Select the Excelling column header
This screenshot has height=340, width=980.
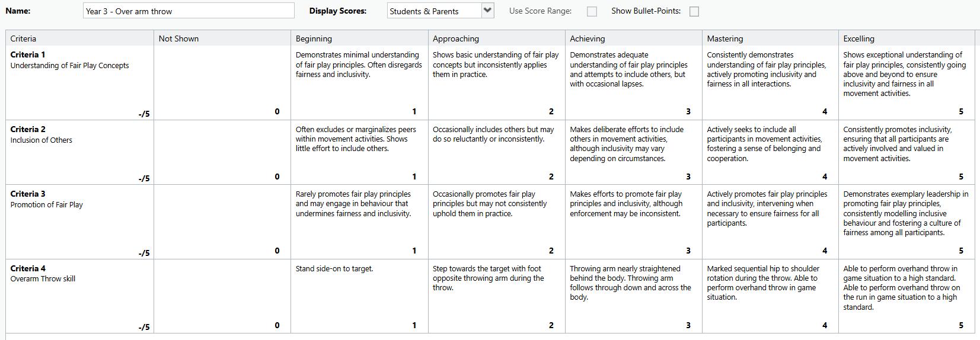click(906, 39)
